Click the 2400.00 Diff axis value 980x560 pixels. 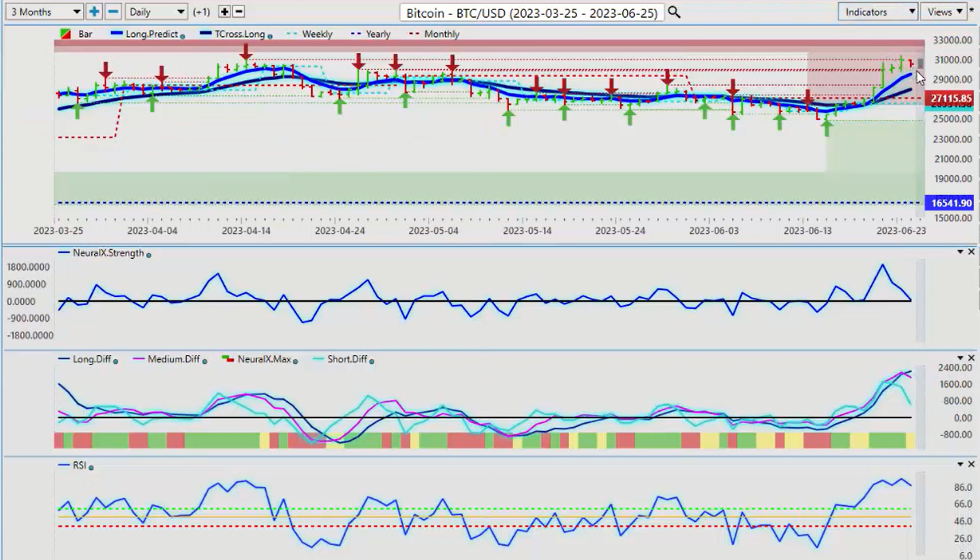point(956,368)
